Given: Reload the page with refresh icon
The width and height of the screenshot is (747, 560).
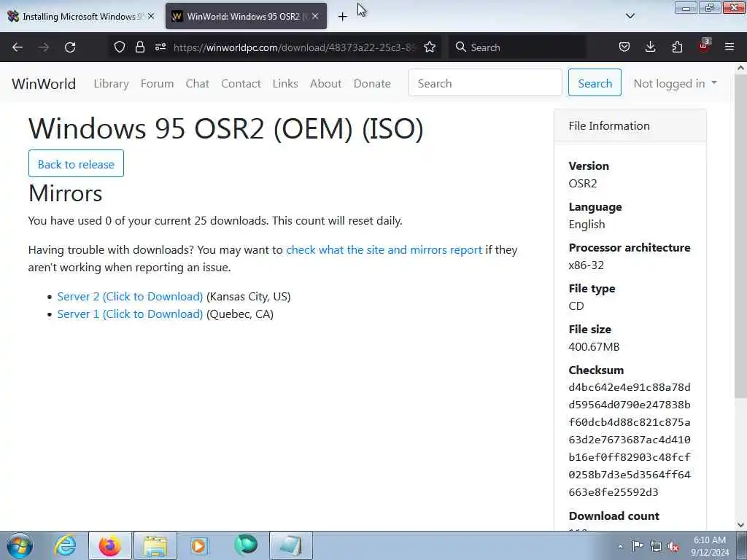Looking at the screenshot, I should click(70, 47).
